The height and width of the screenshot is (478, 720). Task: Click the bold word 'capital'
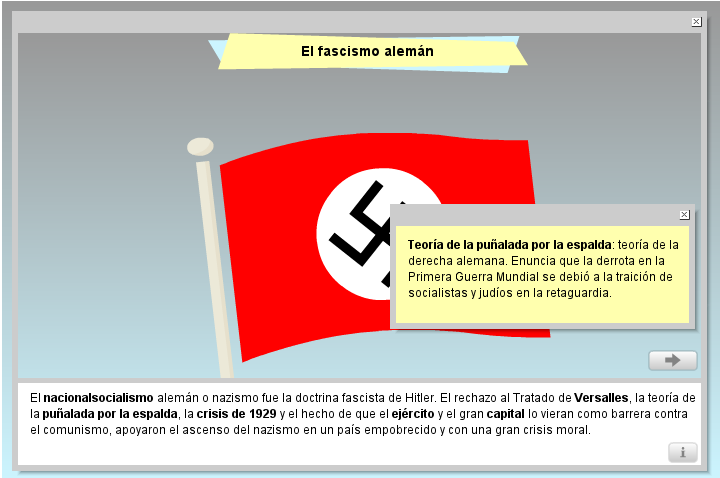(x=506, y=413)
